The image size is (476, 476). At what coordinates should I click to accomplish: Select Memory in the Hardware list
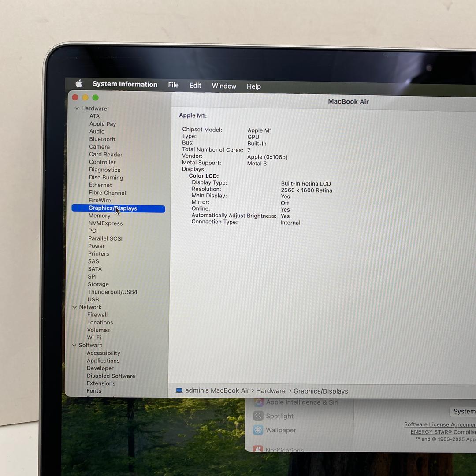pyautogui.click(x=99, y=216)
